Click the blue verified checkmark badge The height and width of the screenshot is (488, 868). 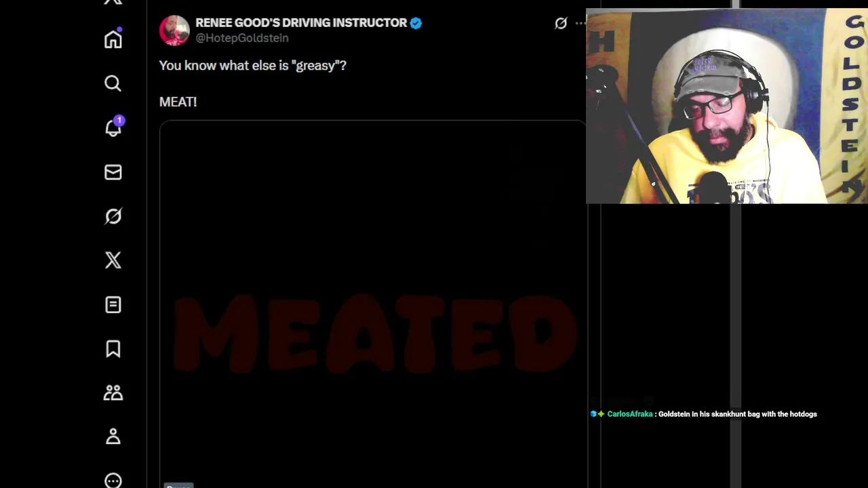[x=416, y=23]
